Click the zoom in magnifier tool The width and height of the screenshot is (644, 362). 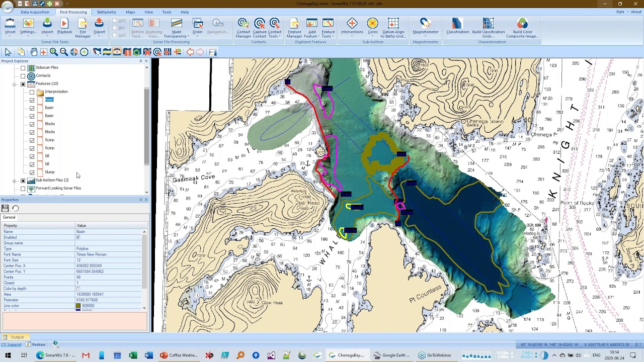(x=53, y=52)
